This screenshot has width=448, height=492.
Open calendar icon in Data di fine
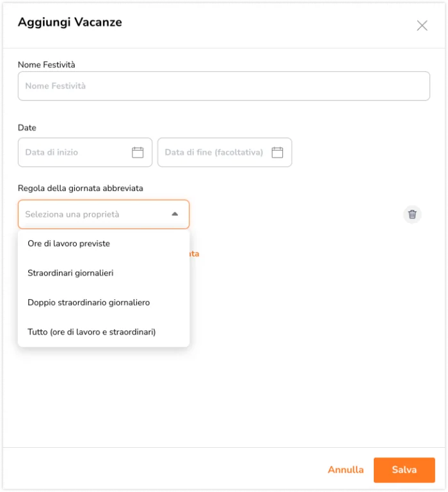point(277,152)
